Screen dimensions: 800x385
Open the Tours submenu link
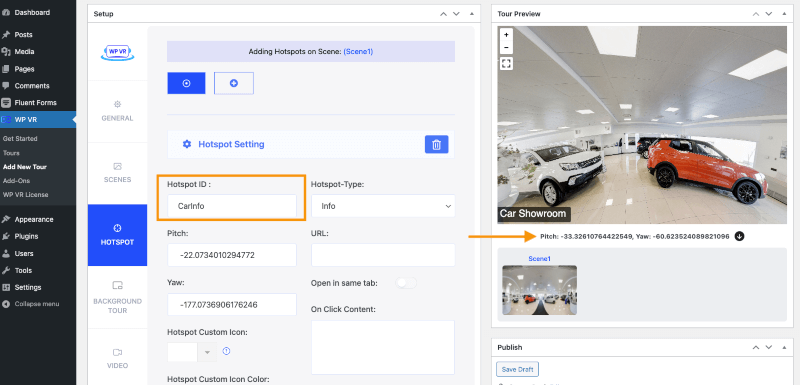point(11,153)
